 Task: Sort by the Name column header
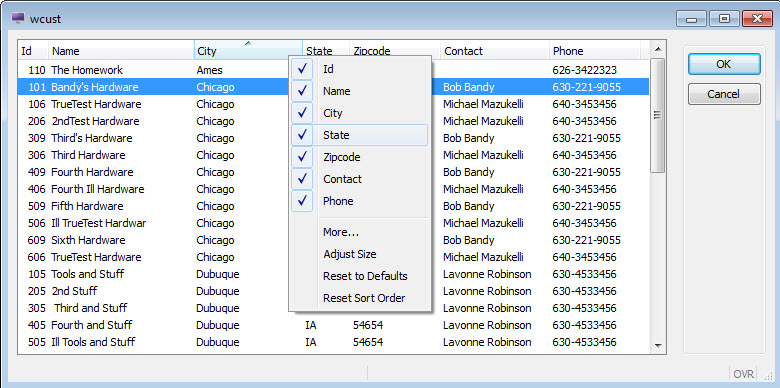coord(121,51)
